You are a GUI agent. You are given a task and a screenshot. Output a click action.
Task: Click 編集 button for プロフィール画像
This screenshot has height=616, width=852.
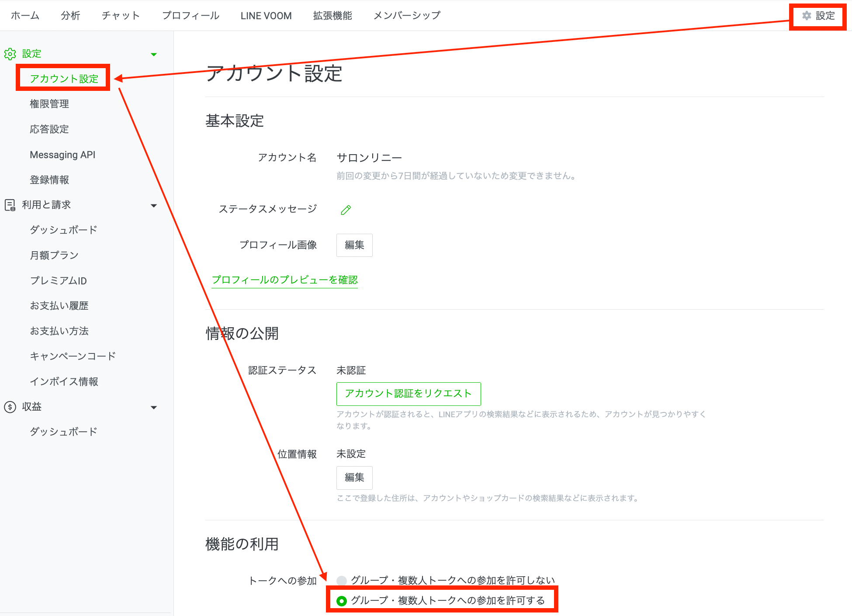354,245
